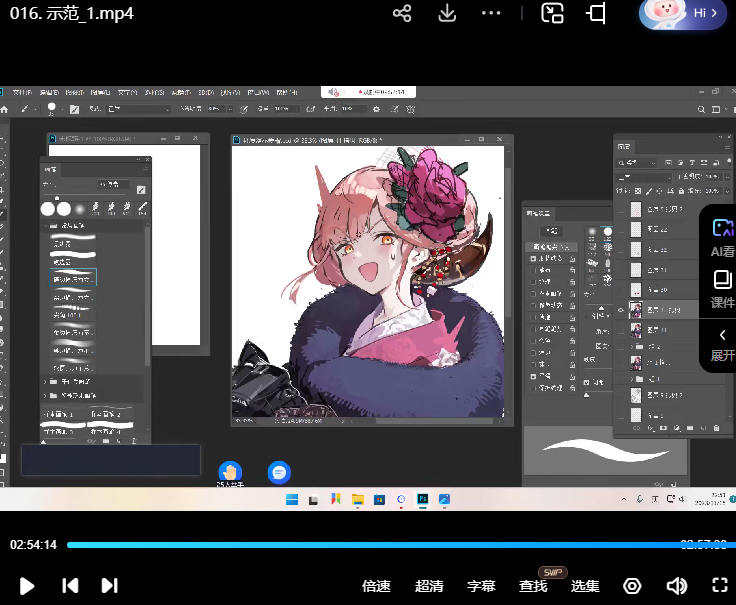Download the video file

click(447, 13)
